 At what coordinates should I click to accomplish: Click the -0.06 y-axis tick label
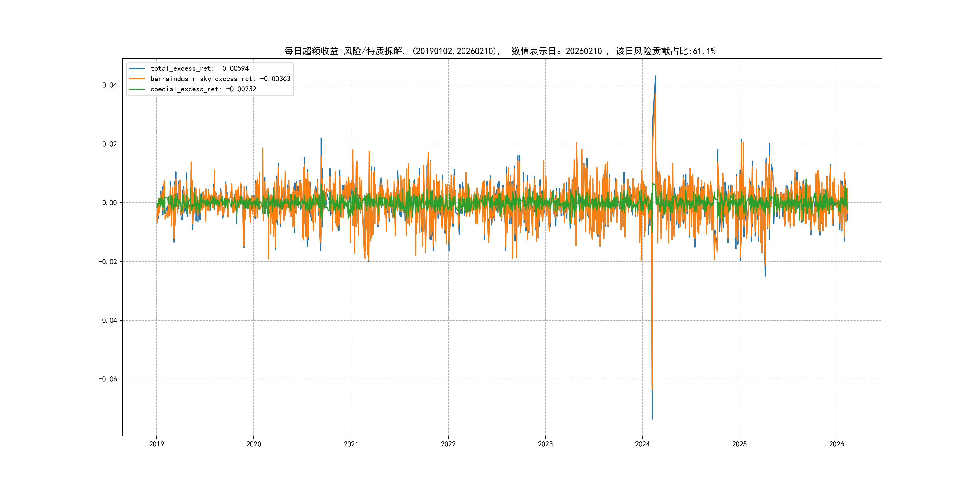click(108, 379)
